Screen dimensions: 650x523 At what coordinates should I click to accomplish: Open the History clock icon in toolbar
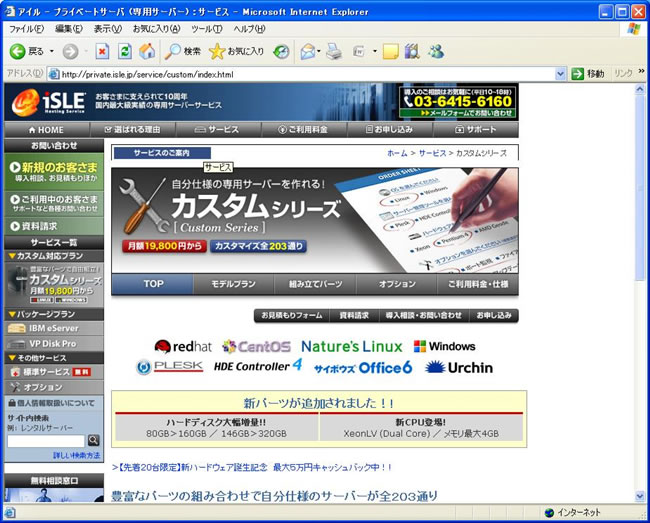(281, 52)
